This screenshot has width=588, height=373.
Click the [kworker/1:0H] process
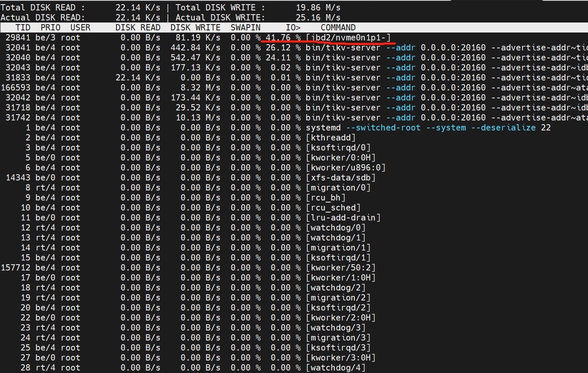point(341,278)
